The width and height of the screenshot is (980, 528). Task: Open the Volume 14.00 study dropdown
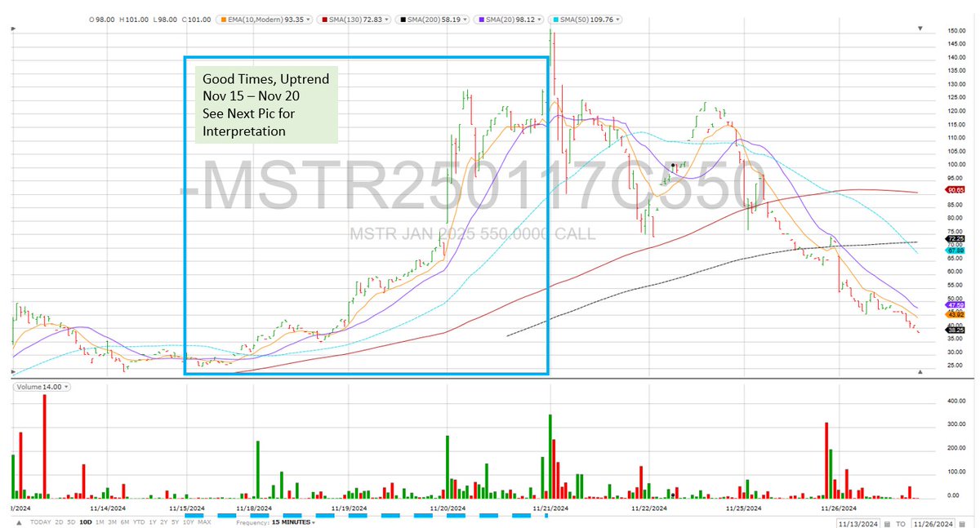tap(65, 387)
